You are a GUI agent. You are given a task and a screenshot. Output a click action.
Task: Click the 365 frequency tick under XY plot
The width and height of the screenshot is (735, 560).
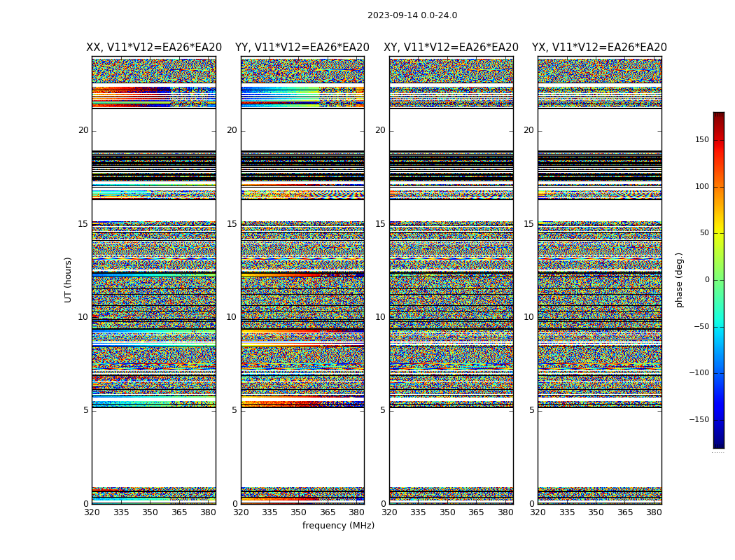(x=476, y=512)
